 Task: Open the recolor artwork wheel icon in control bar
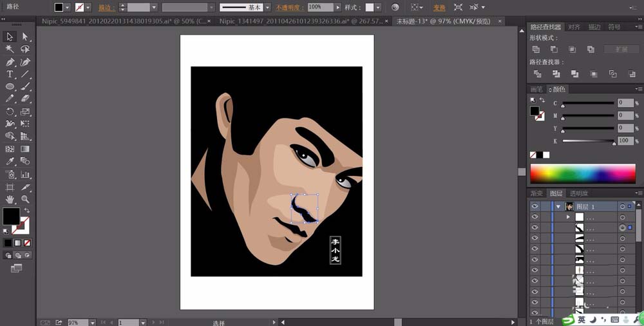(x=395, y=7)
